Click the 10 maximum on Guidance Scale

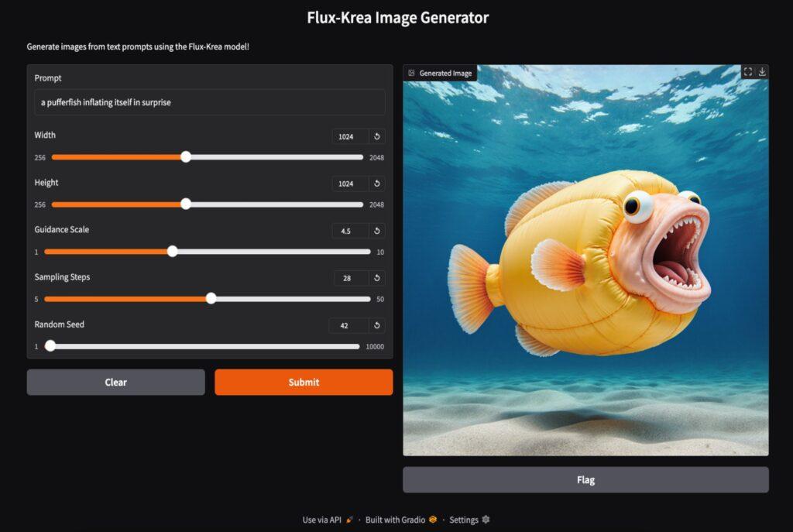tap(380, 252)
